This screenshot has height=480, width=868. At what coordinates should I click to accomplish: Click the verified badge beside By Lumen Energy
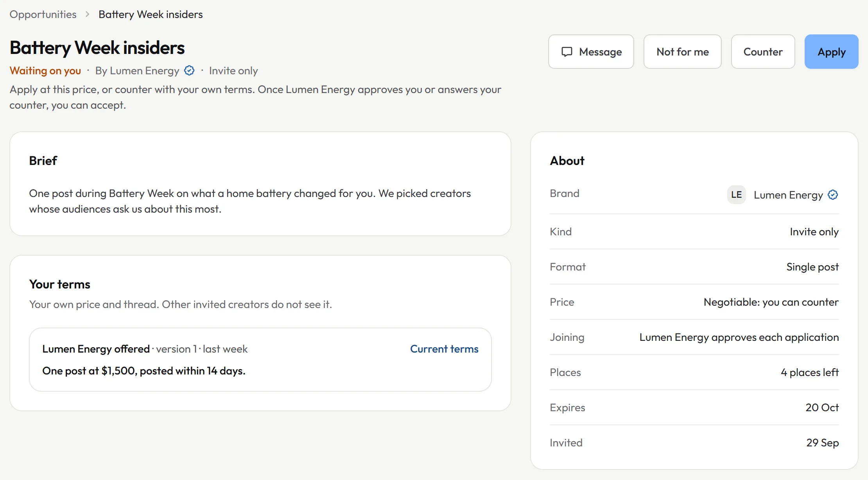(x=189, y=70)
